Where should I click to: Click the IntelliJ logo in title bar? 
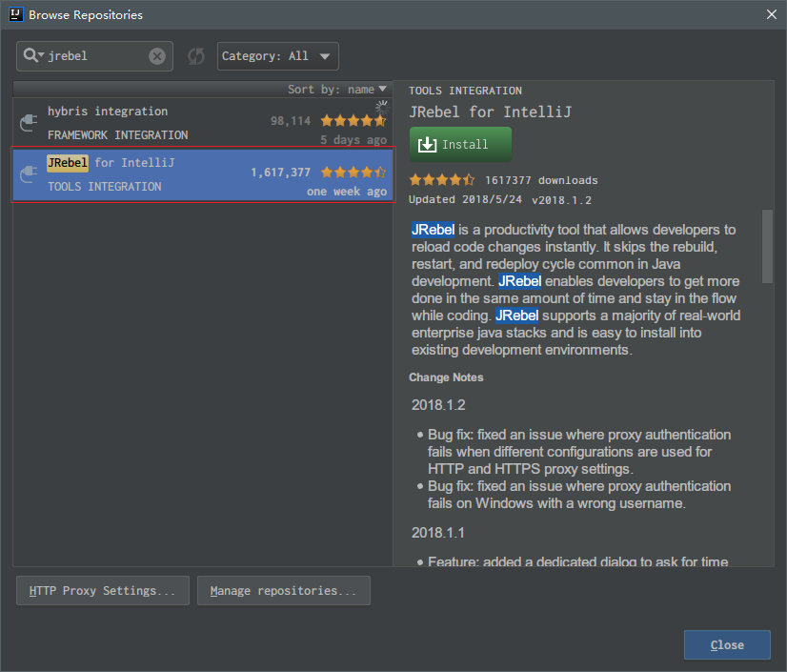point(16,14)
